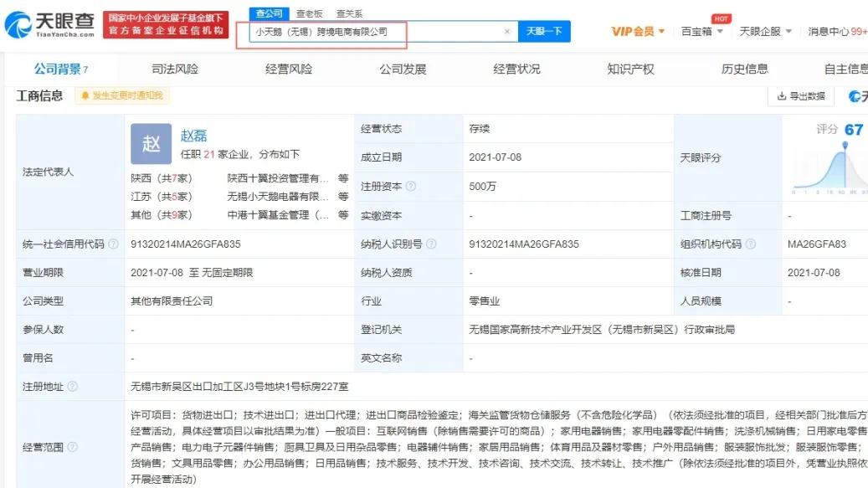The width and height of the screenshot is (868, 488).
Task: Click the 等 link in the 陕西 row
Action: [343, 178]
